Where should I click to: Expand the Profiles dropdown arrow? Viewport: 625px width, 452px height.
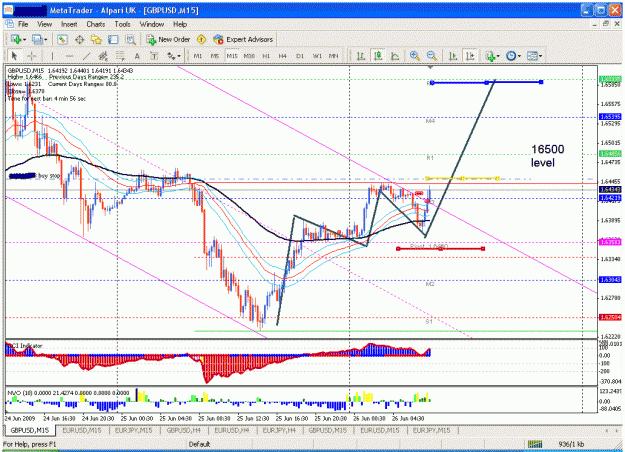[45, 40]
